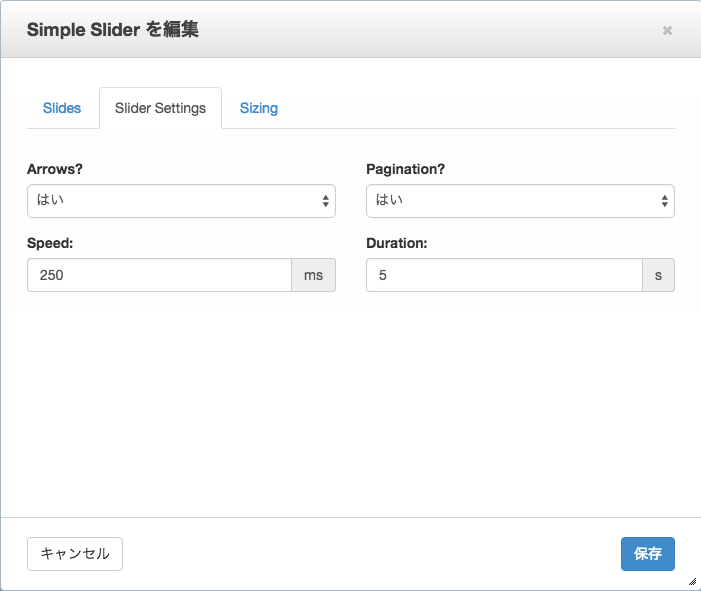The height and width of the screenshot is (591, 701).
Task: Click the dialog resize grip icon
Action: coord(693,582)
